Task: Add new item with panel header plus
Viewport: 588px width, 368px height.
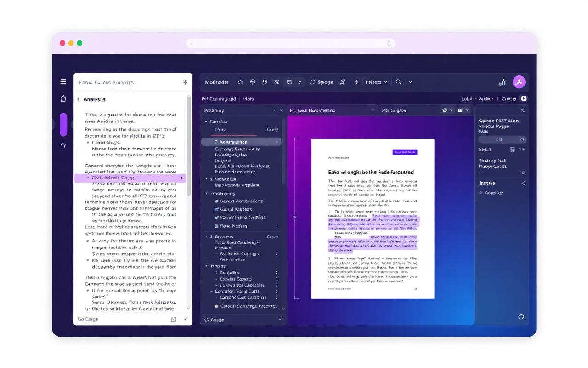Action: click(x=185, y=82)
